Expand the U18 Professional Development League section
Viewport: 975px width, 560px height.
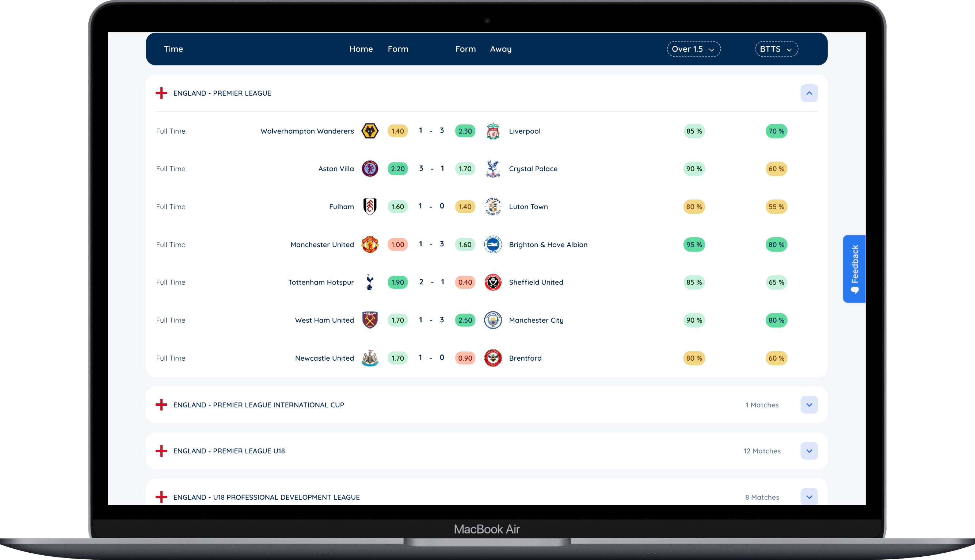tap(809, 497)
